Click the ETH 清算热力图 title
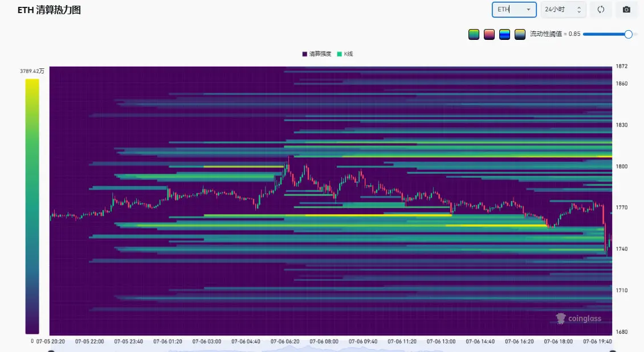The width and height of the screenshot is (644, 352). 49,10
